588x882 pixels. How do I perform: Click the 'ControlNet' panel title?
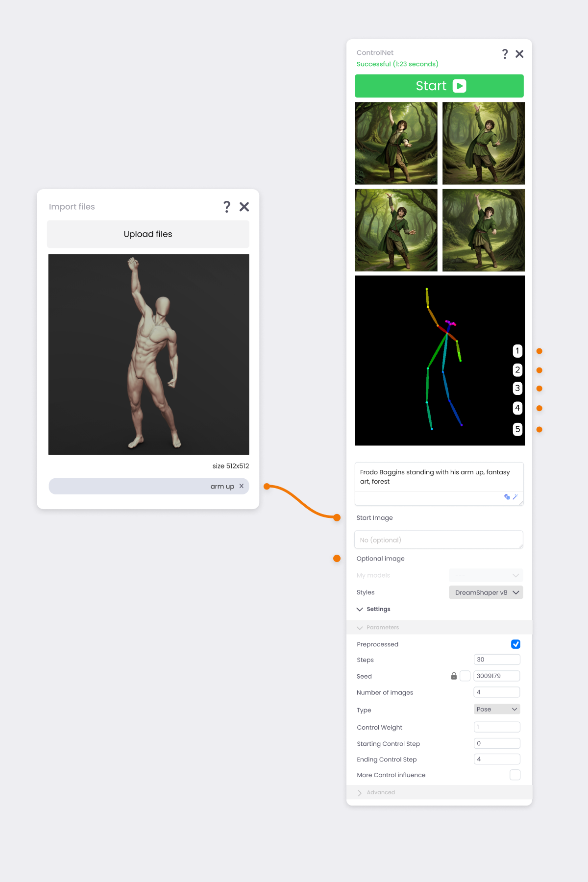375,52
